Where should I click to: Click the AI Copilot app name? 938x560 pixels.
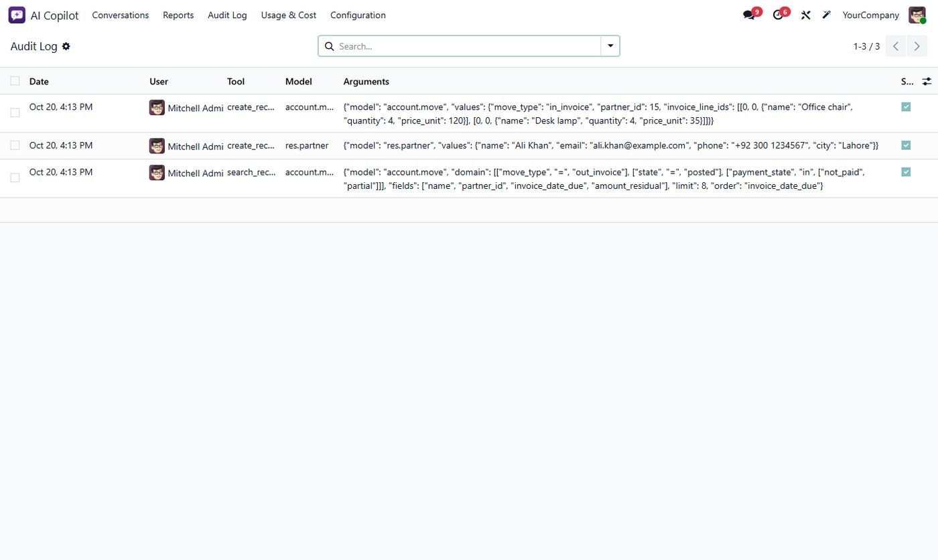pos(54,15)
